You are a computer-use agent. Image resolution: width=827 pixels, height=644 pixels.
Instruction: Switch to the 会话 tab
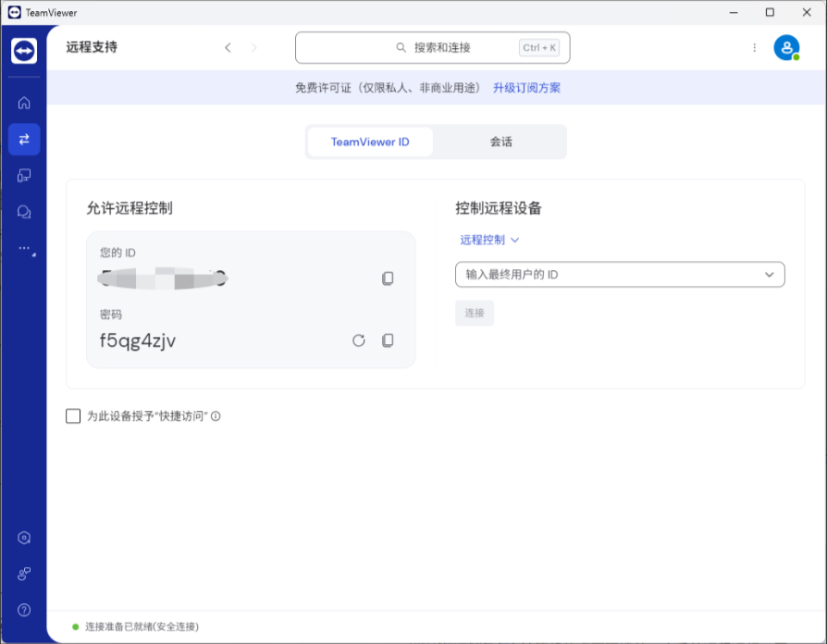(500, 142)
